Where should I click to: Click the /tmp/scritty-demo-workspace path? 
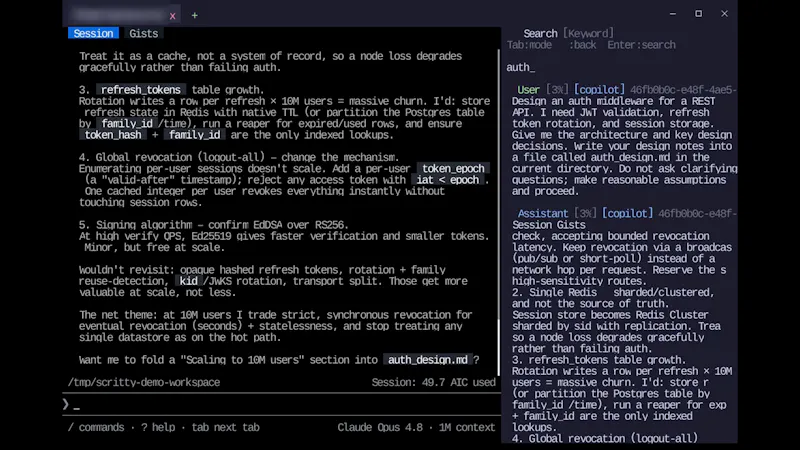tap(144, 382)
